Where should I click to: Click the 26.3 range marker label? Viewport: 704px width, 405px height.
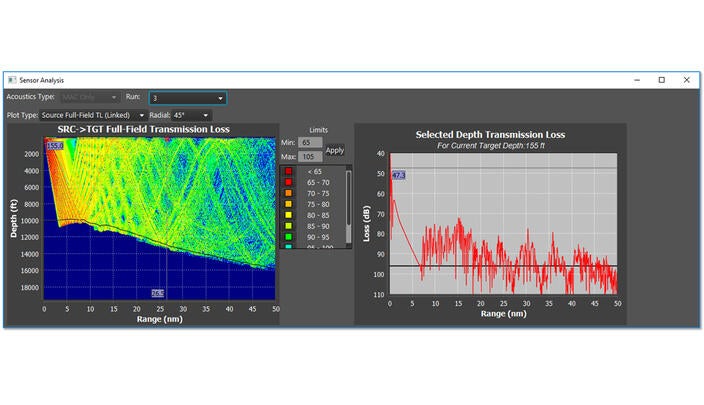click(x=157, y=293)
